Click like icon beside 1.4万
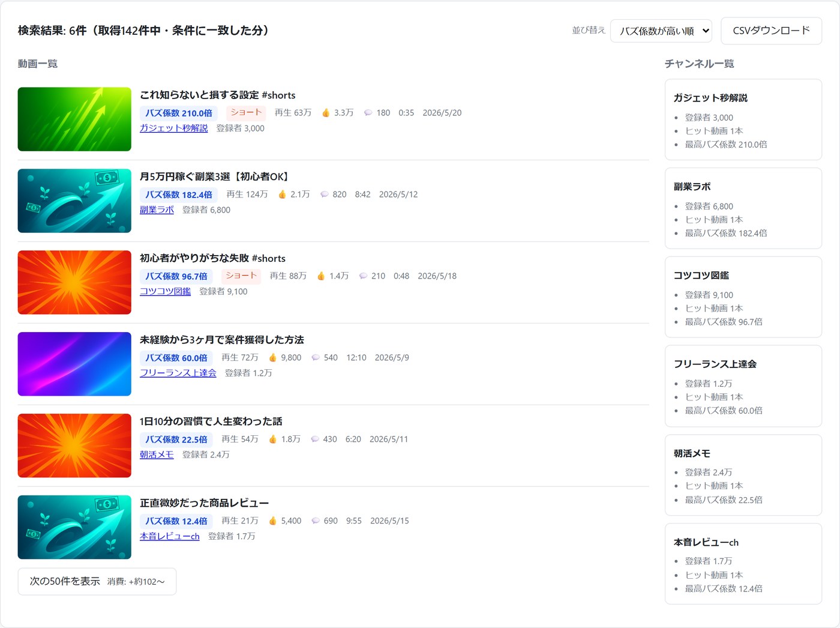The width and height of the screenshot is (840, 628). pyautogui.click(x=321, y=276)
